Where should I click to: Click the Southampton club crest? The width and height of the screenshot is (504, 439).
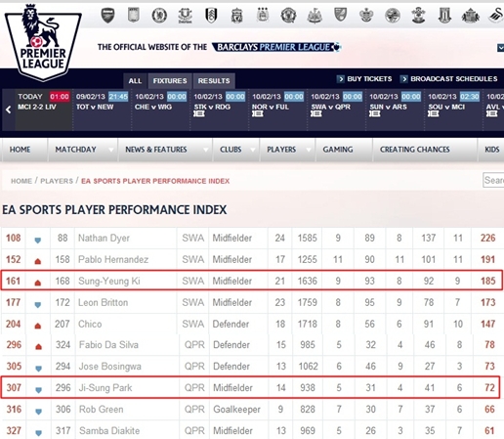tap(418, 16)
